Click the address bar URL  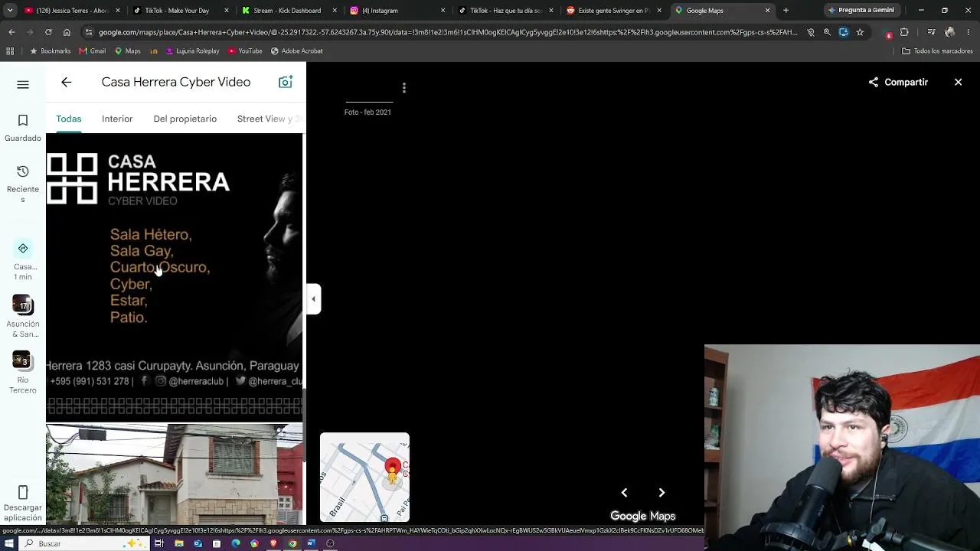point(448,32)
